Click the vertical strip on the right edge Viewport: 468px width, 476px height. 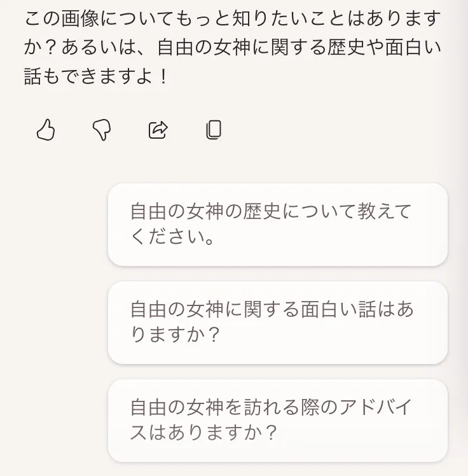coord(463,238)
